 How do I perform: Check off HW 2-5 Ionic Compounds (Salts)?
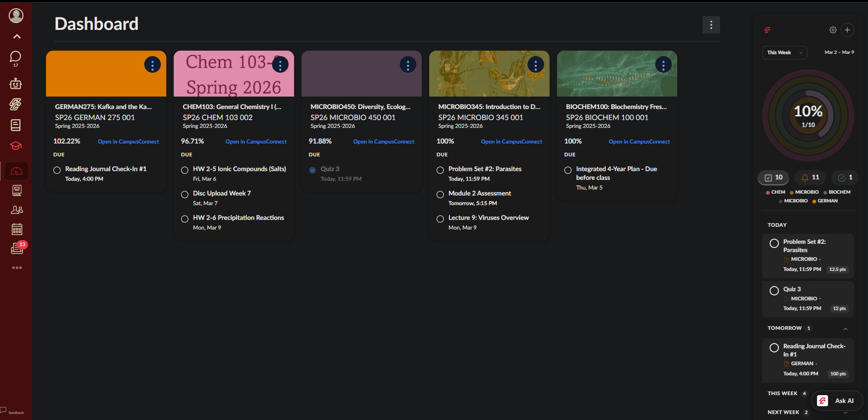185,170
